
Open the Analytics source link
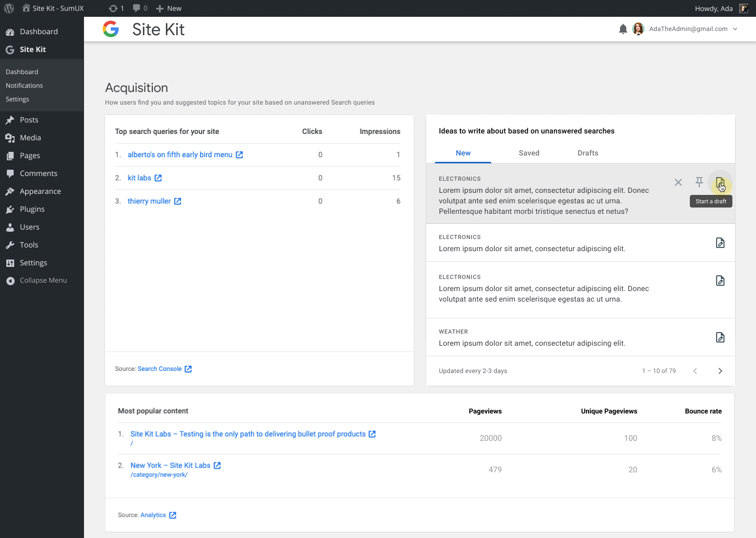click(153, 515)
